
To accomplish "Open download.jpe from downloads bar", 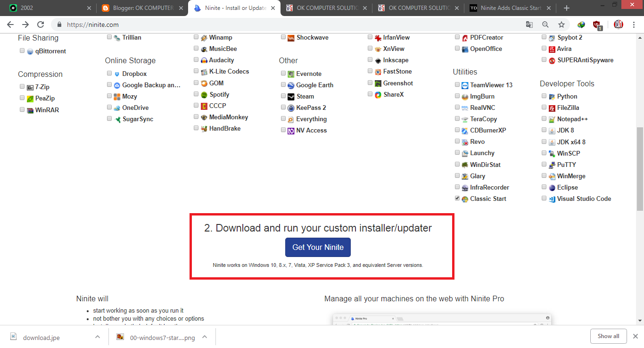I will [x=41, y=337].
